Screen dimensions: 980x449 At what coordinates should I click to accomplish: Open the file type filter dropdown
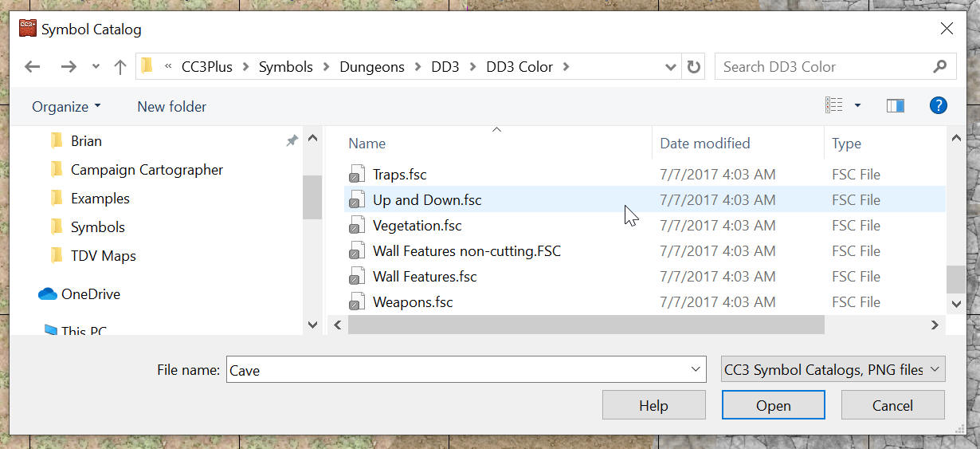coord(833,370)
